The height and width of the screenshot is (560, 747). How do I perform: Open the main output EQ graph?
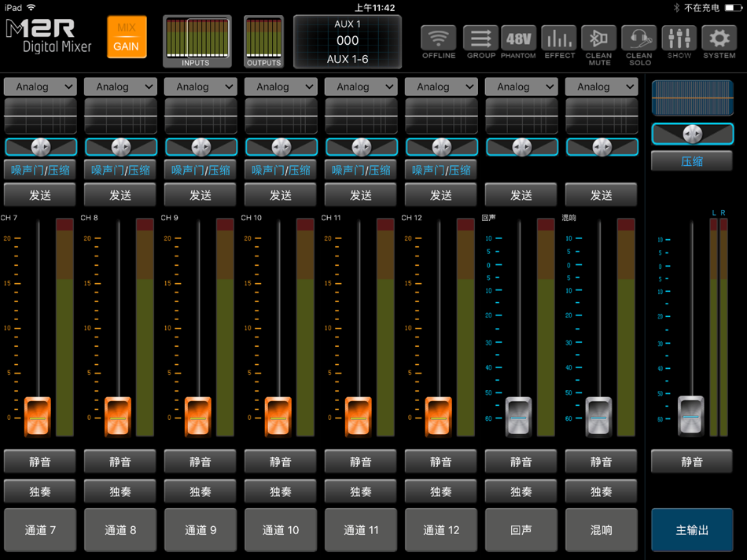[692, 98]
